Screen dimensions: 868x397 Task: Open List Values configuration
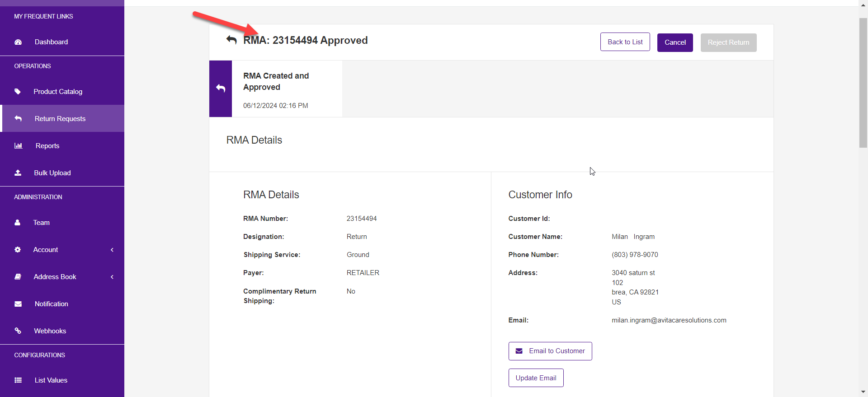point(62,380)
